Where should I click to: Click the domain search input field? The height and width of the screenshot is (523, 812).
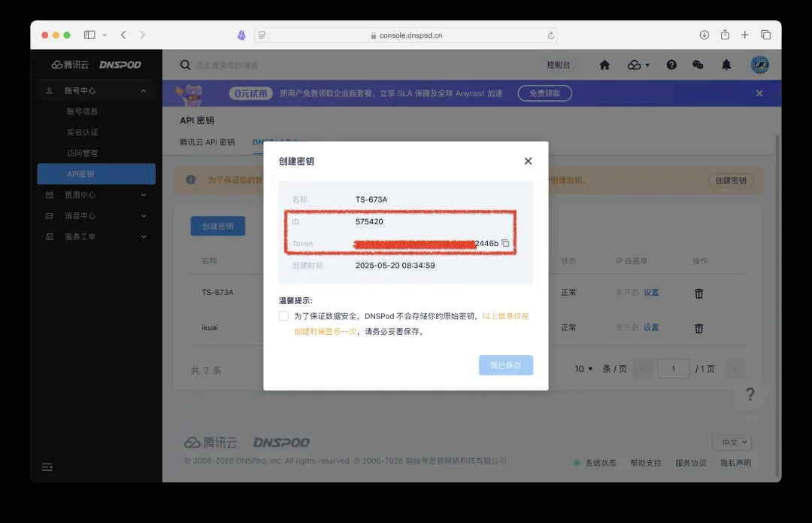301,65
